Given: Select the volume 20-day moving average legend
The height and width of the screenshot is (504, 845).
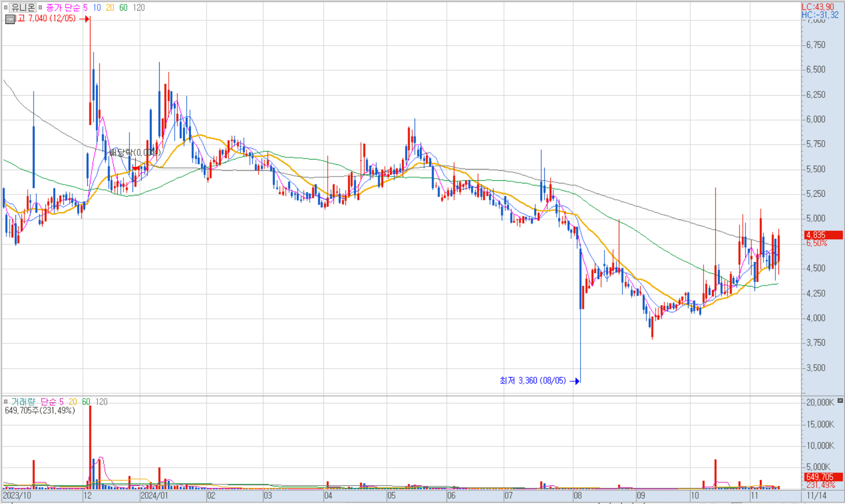Looking at the screenshot, I should (73, 401).
